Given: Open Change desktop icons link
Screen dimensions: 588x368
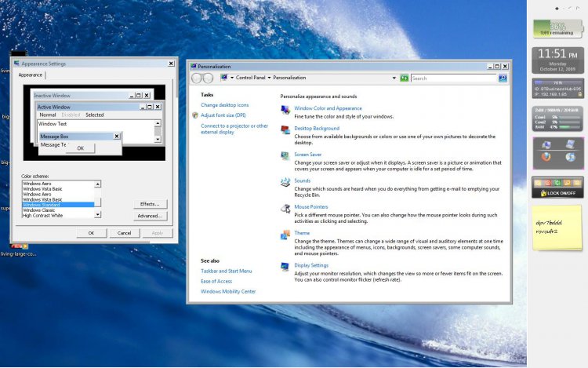Looking at the screenshot, I should pyautogui.click(x=225, y=105).
